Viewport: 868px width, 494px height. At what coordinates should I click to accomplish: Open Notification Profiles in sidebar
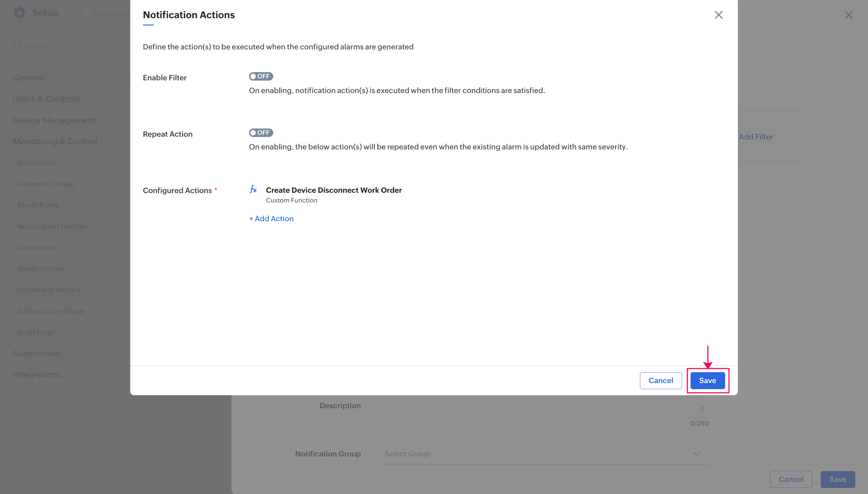(52, 226)
